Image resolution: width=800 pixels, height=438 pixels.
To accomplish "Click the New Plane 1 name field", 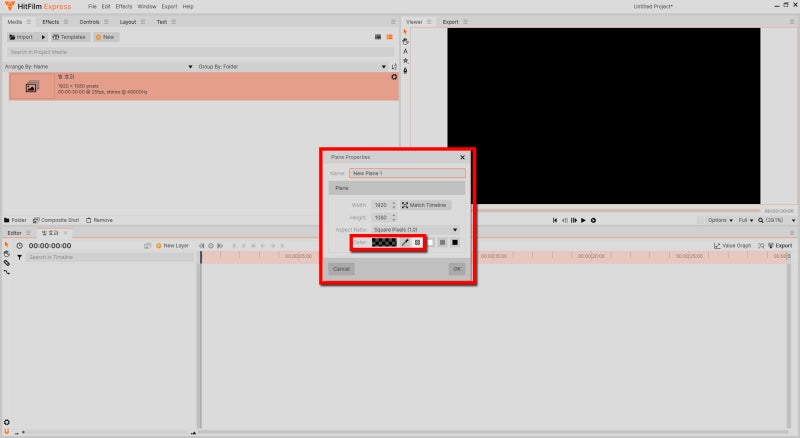I will click(x=407, y=174).
